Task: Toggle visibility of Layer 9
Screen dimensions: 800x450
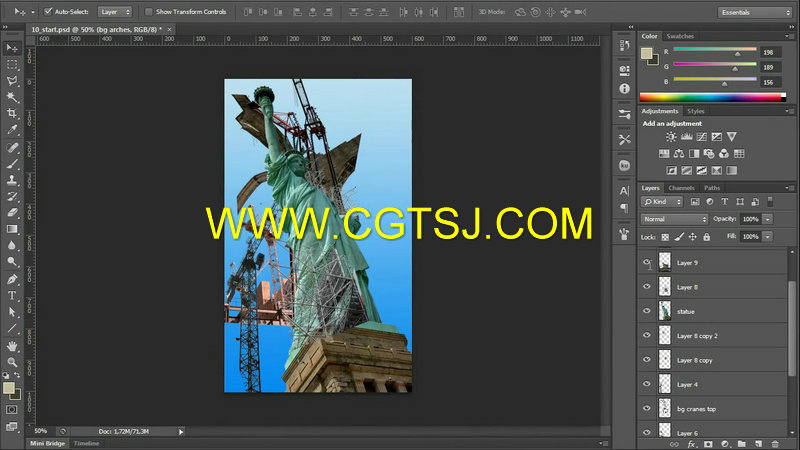Action: click(x=647, y=263)
